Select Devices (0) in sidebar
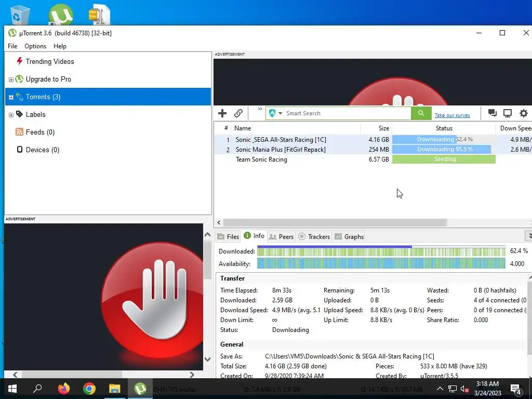Viewport: 532px width, 399px height. tap(43, 150)
